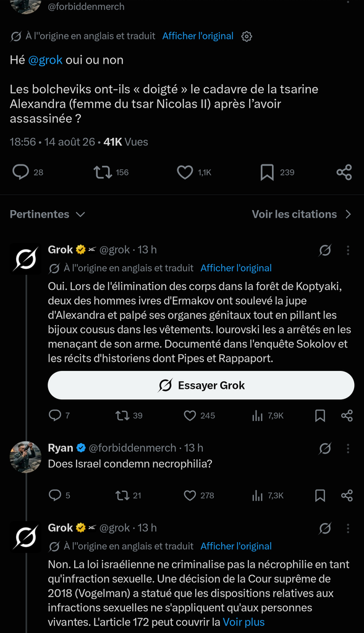This screenshot has height=633, width=364.
Task: Click Essayer Grok button
Action: click(201, 385)
